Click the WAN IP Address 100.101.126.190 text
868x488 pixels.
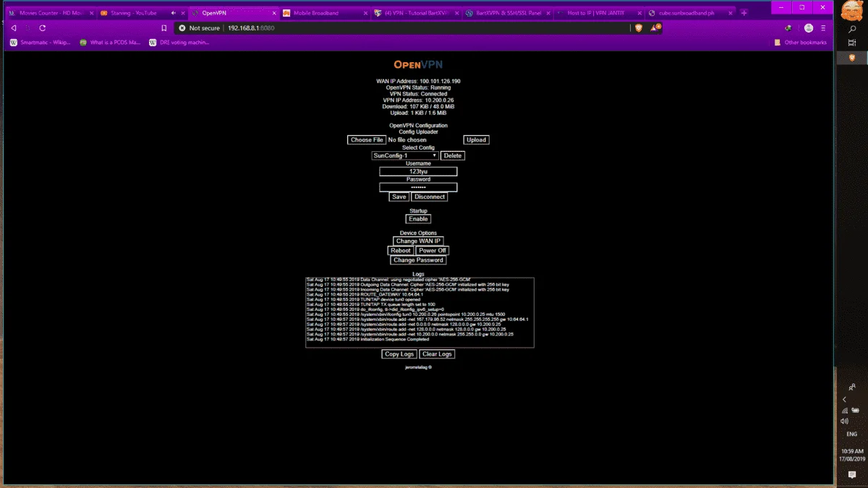pos(418,82)
